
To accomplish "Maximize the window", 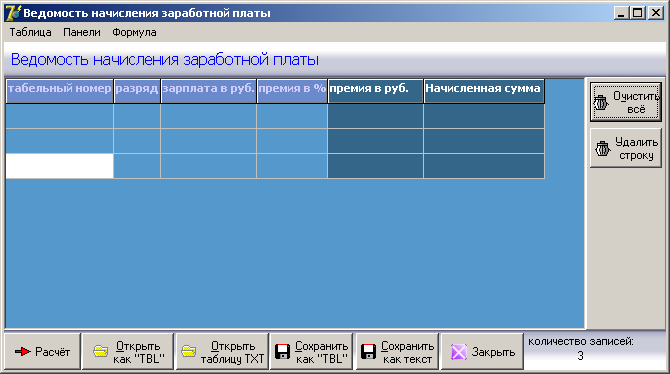I will tap(637, 13).
